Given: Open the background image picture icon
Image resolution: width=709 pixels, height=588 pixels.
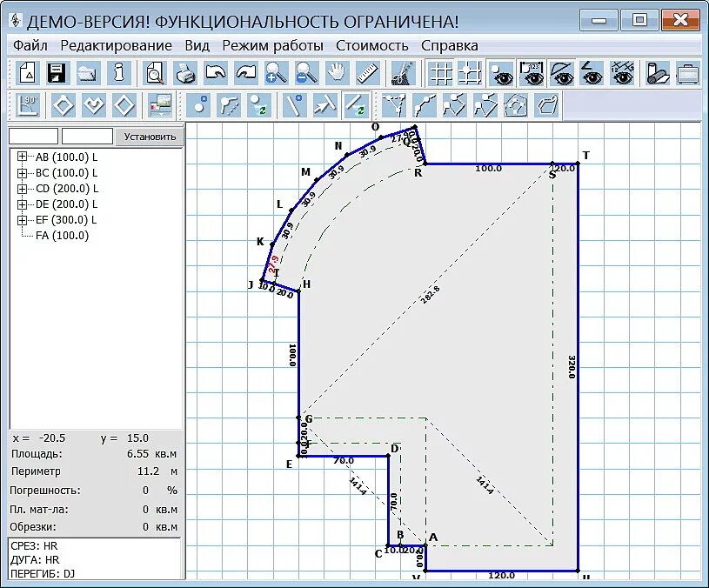Looking at the screenshot, I should [160, 105].
